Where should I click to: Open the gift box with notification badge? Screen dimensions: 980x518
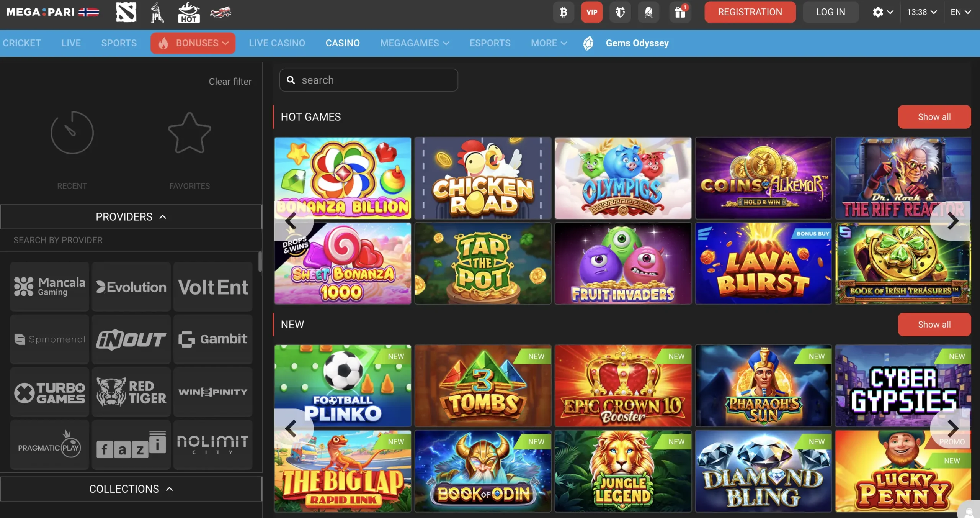coord(680,12)
